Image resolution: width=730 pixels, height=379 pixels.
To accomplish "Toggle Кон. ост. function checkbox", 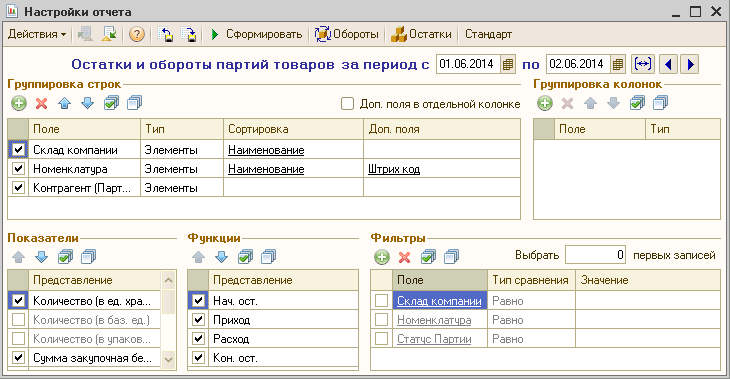I will (198, 358).
